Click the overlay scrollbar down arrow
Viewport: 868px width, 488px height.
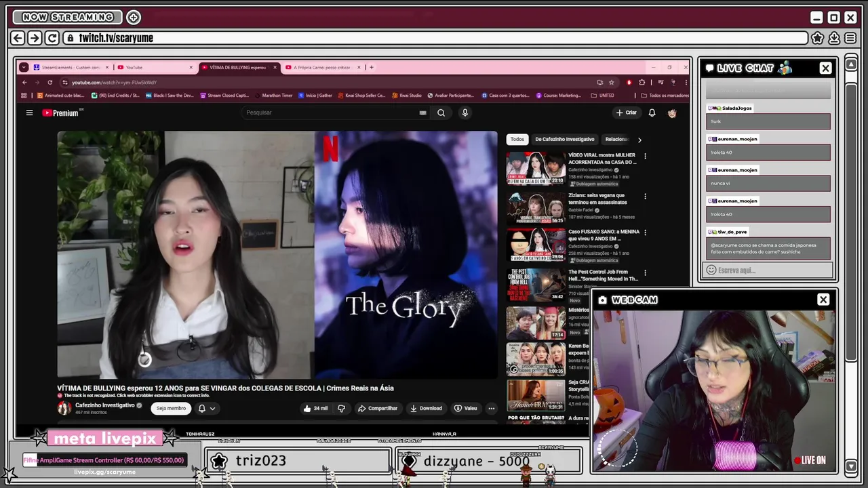tap(851, 466)
